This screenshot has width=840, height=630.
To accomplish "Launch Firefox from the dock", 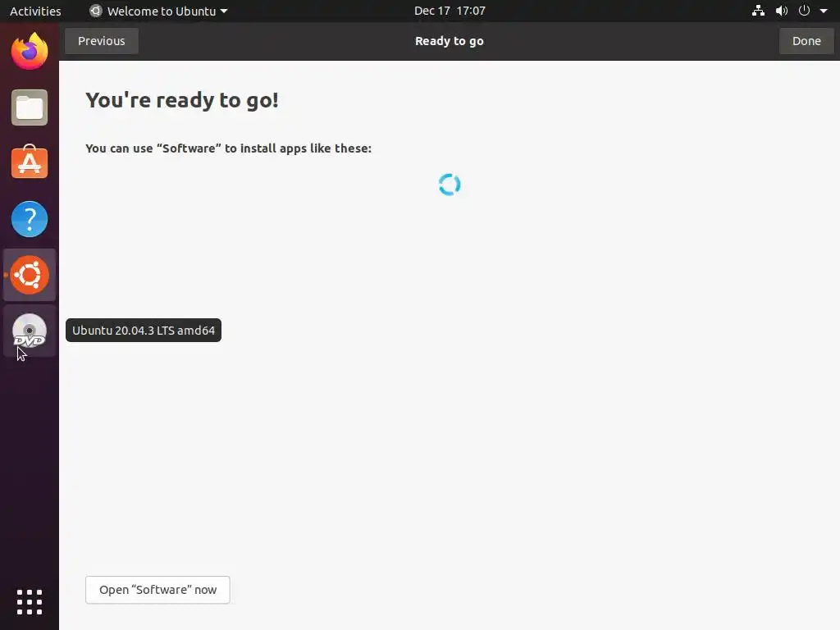I will pyautogui.click(x=30, y=51).
